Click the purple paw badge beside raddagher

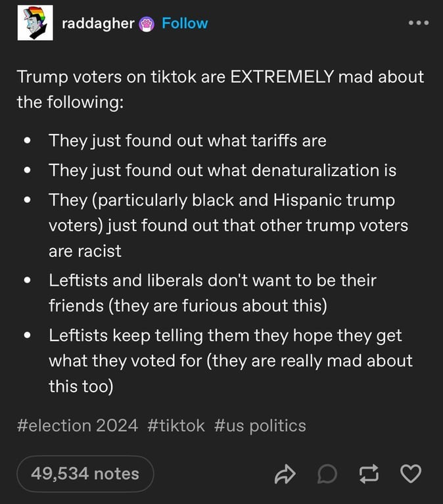[147, 24]
